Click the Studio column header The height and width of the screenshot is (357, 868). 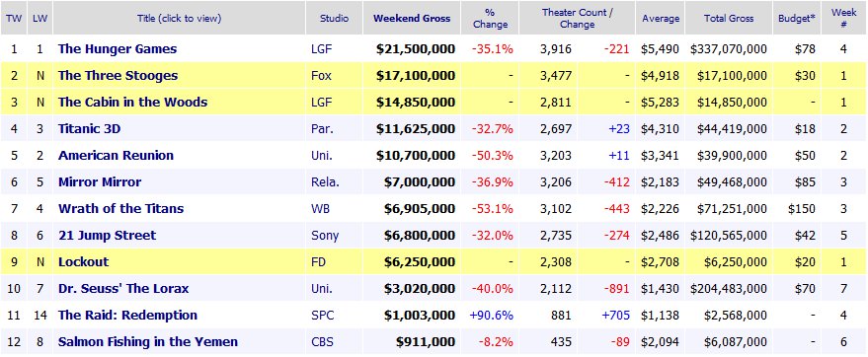pyautogui.click(x=335, y=18)
